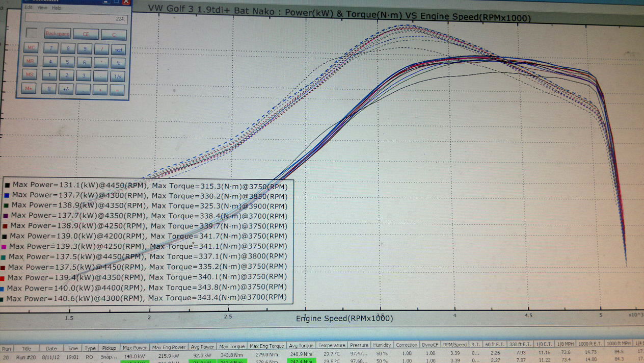Open the Calculator Edit menu
Image resolution: width=644 pixels, height=363 pixels.
pos(29,8)
